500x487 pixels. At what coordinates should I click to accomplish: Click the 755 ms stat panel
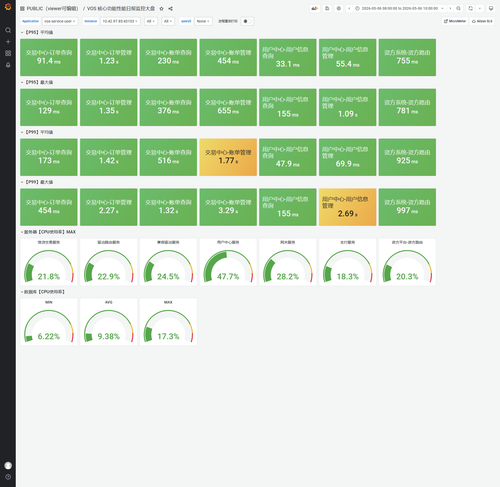(407, 57)
